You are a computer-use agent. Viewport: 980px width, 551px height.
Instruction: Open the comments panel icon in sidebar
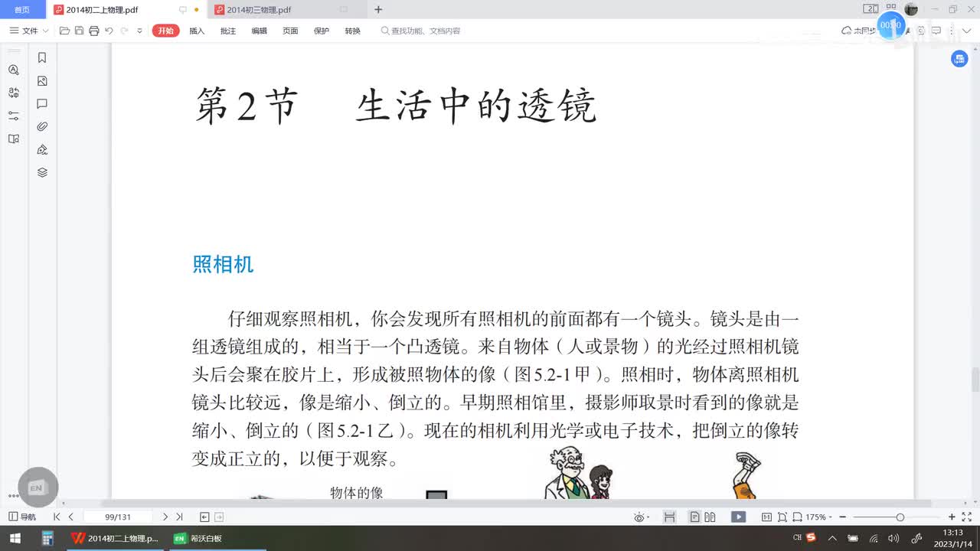point(42,103)
